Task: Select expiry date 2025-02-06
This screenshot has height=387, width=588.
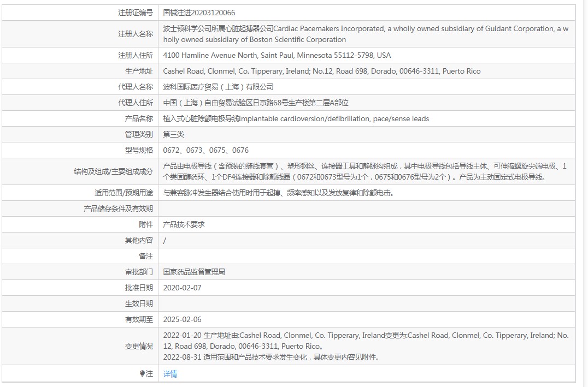Action: [x=183, y=319]
